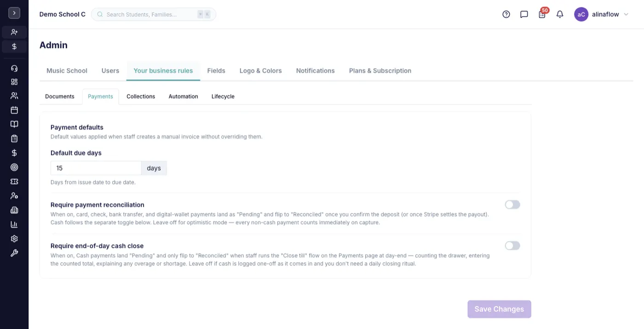The image size is (644, 329).
Task: Open the Documents sub-tab
Action: [x=60, y=97]
